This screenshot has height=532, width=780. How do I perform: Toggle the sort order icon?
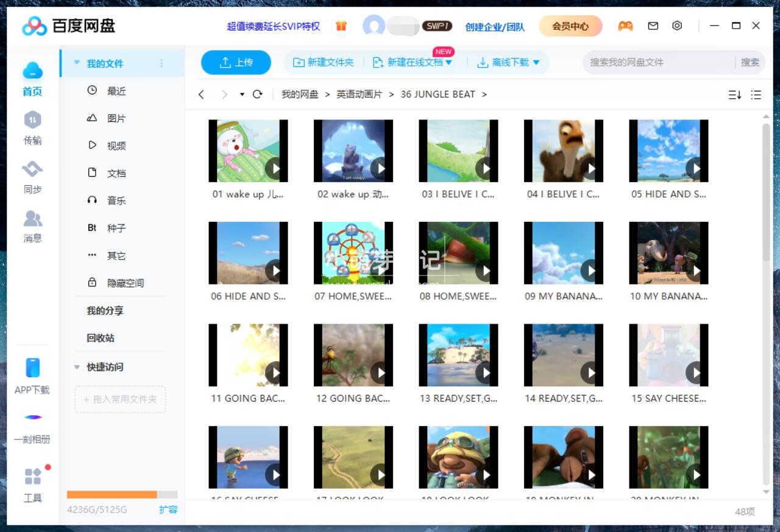point(735,94)
